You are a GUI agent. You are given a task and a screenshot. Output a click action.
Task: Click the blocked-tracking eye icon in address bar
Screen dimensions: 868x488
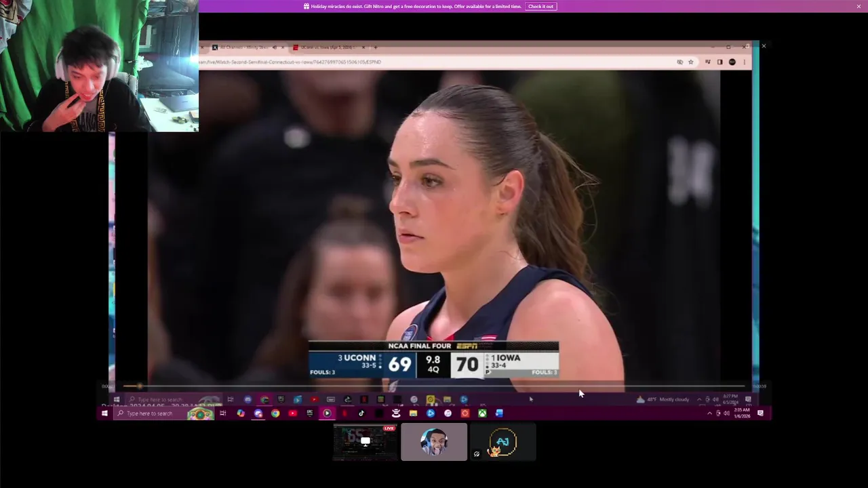[x=680, y=62]
